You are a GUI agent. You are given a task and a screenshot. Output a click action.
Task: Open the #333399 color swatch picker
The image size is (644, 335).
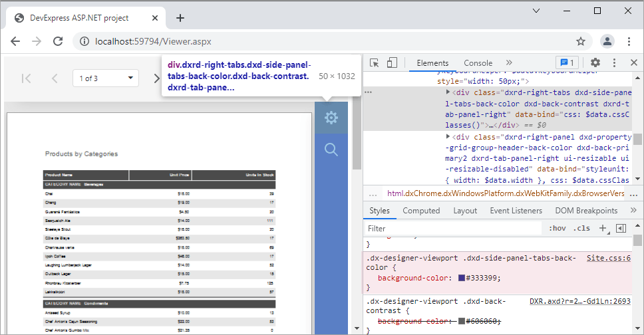click(x=462, y=278)
